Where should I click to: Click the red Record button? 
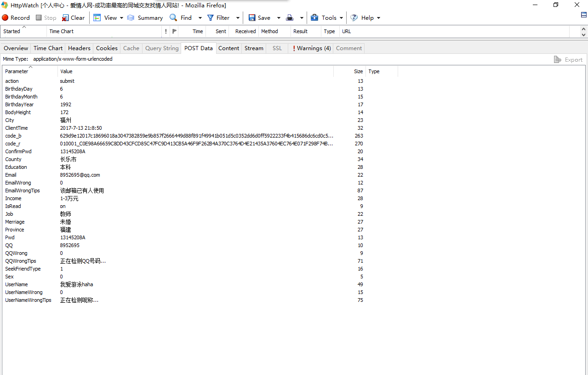16,17
